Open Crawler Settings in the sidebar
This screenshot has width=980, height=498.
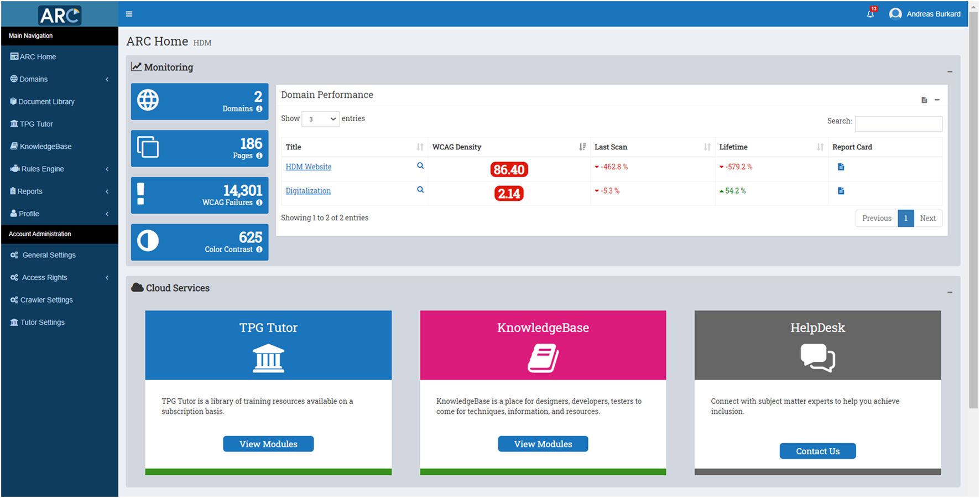(x=46, y=300)
